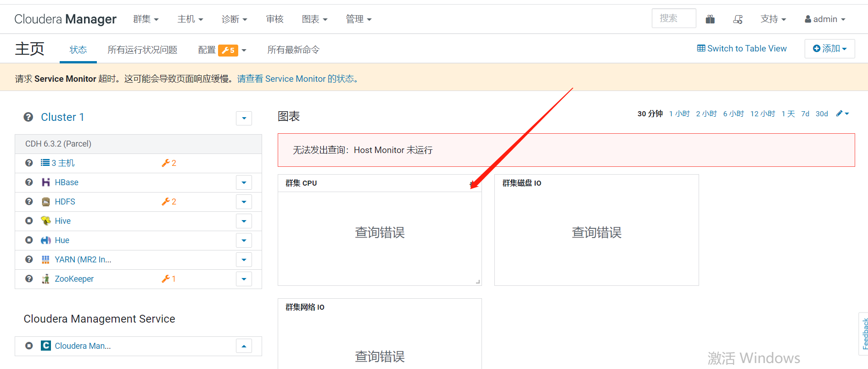The width and height of the screenshot is (868, 369).
Task: Open the HDFS actions dropdown
Action: [244, 202]
